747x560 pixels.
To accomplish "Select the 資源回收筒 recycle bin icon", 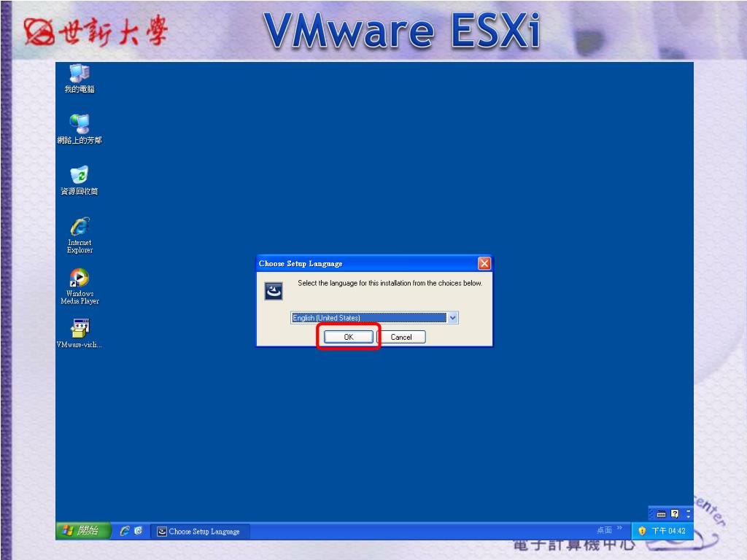I will pos(80,181).
